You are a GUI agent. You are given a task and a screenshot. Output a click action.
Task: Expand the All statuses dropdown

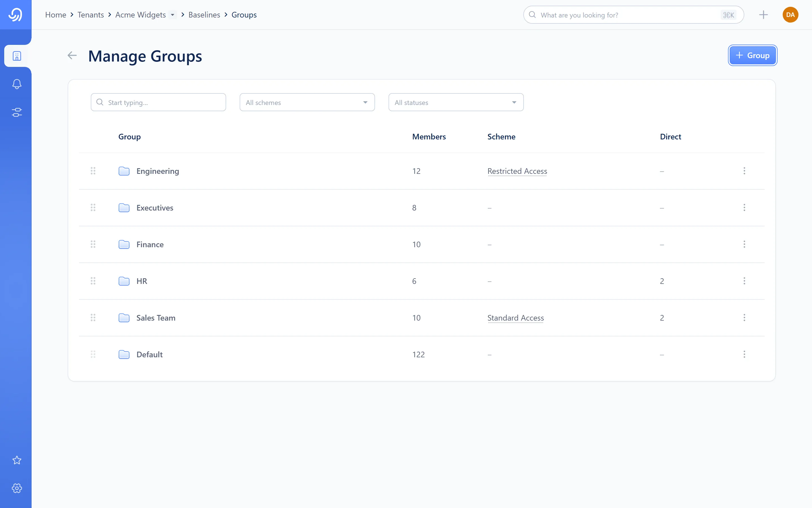pos(456,102)
